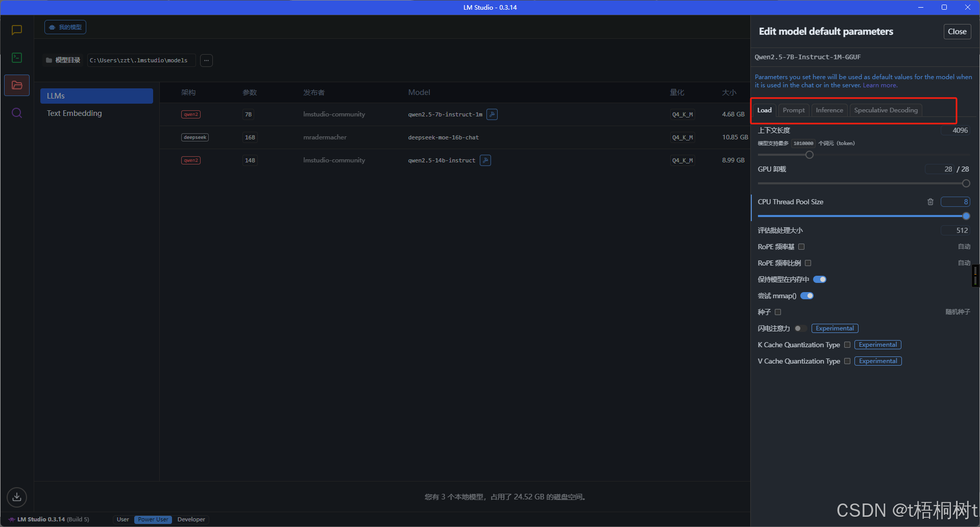Edit the CPU Thread Pool Size value
The image size is (980, 527).
[955, 202]
